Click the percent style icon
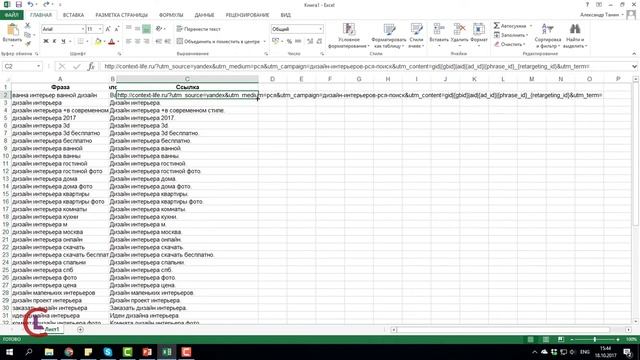640x360 pixels. pos(289,41)
